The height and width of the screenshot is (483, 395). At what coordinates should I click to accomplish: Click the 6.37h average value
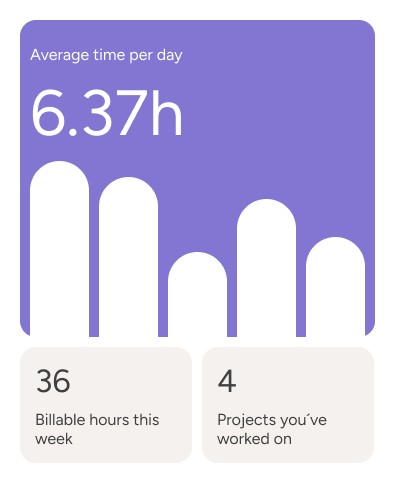(x=107, y=113)
